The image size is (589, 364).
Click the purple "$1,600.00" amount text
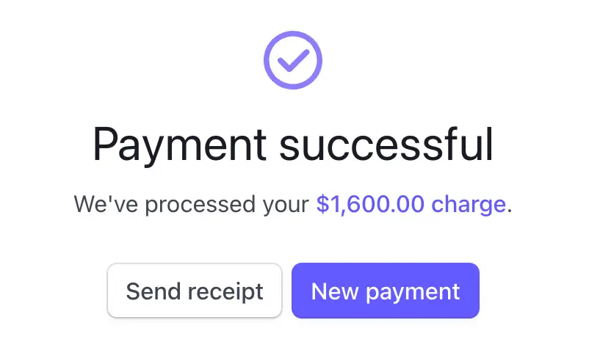coord(370,204)
